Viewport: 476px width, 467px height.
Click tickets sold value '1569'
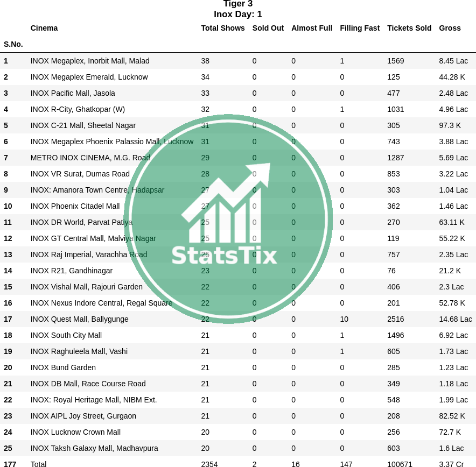[396, 61]
